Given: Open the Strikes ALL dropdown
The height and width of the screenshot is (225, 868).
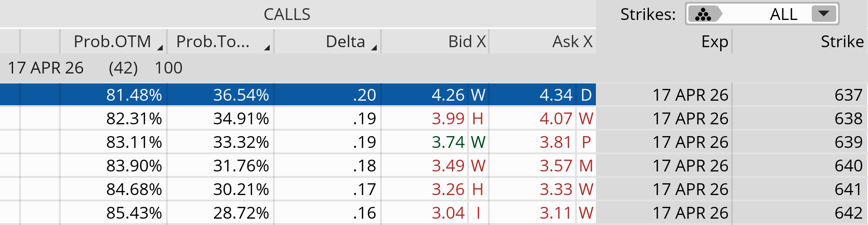Looking at the screenshot, I should (x=823, y=14).
